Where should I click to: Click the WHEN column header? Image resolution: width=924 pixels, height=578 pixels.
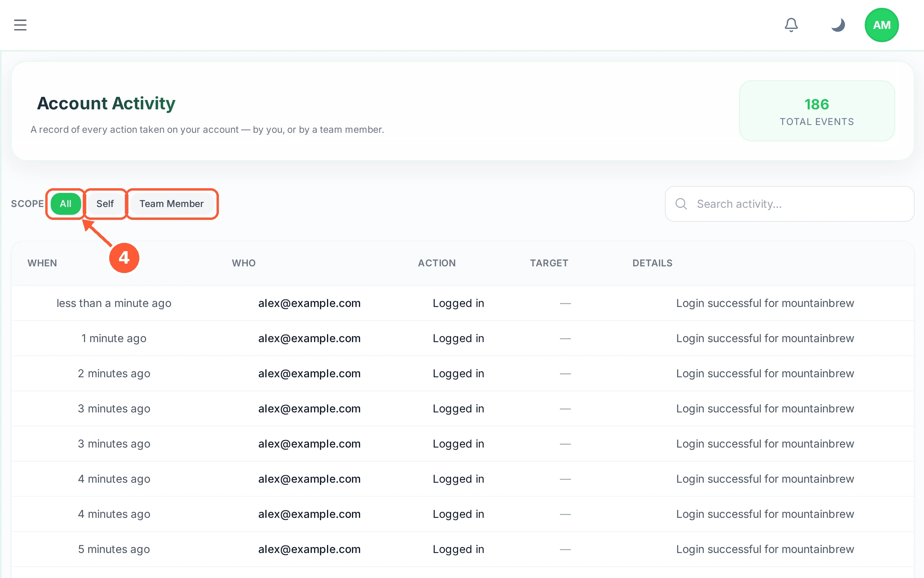pos(42,263)
